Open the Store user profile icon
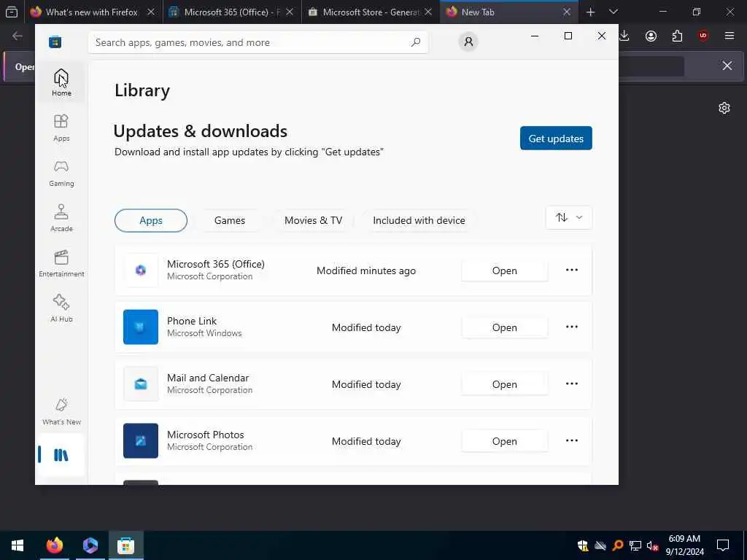 click(x=468, y=42)
